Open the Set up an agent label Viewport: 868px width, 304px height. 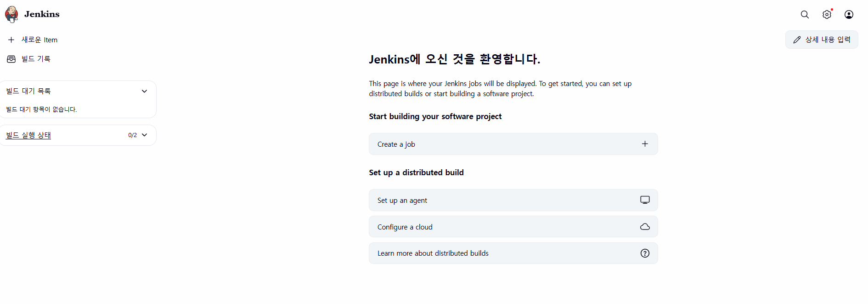pos(402,201)
